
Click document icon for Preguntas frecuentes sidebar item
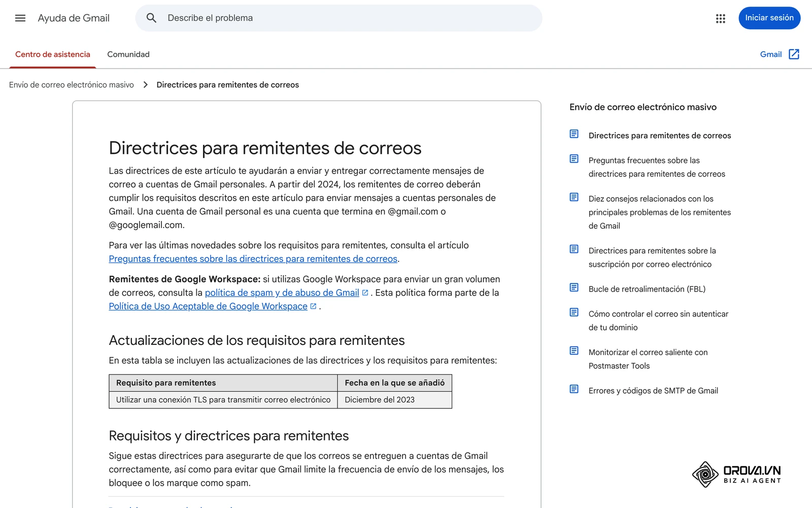pyautogui.click(x=574, y=159)
